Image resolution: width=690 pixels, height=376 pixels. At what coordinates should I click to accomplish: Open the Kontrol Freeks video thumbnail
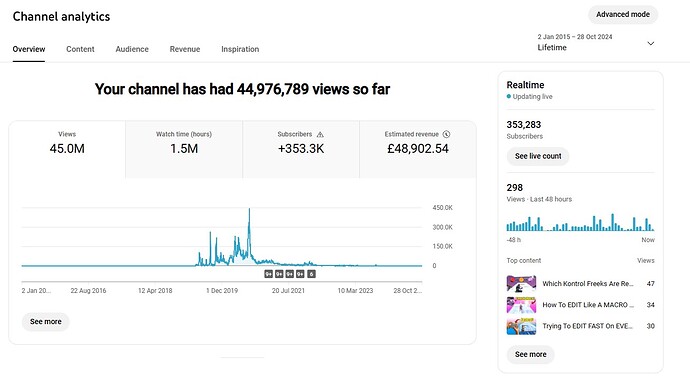tap(521, 284)
